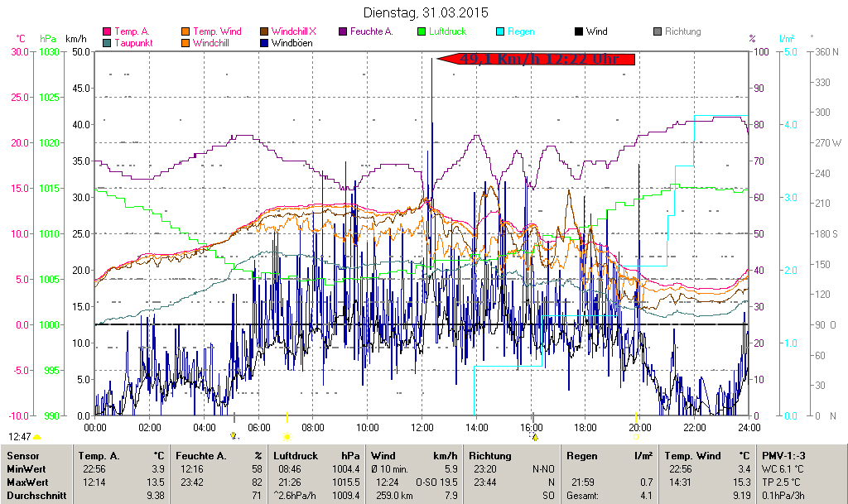Click the green Luftdruck legend square
The image size is (848, 504).
[x=422, y=31]
